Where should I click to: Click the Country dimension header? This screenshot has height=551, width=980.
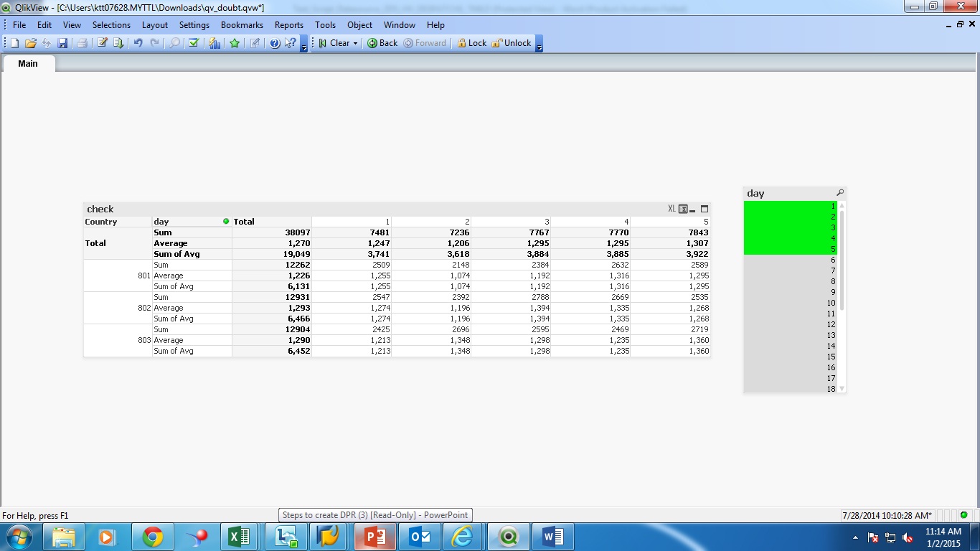pyautogui.click(x=118, y=222)
